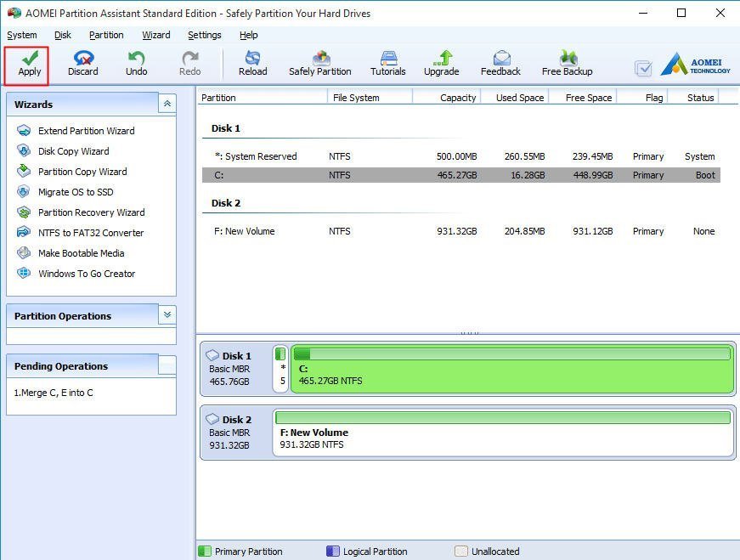Start Migrate OS to SSD
The width and height of the screenshot is (740, 560).
tap(76, 192)
